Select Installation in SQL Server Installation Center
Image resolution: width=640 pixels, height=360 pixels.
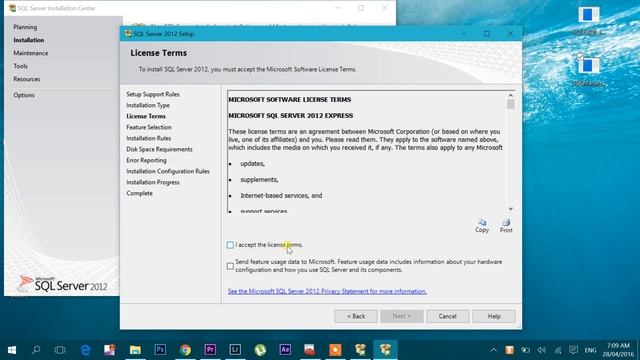(x=29, y=40)
